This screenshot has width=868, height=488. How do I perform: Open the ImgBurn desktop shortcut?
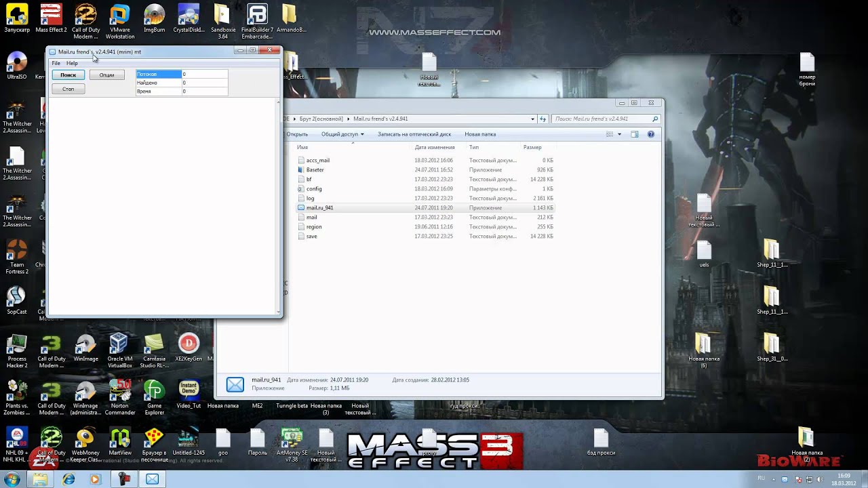coord(155,18)
